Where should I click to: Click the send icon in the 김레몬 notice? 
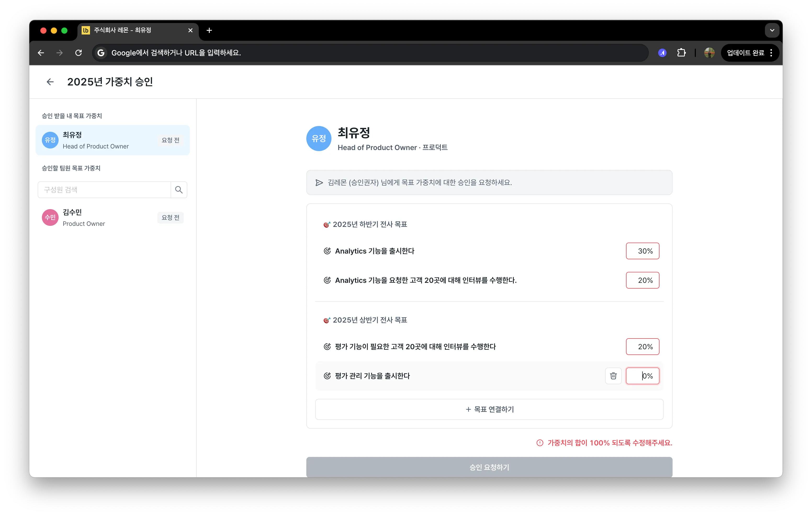(x=319, y=183)
